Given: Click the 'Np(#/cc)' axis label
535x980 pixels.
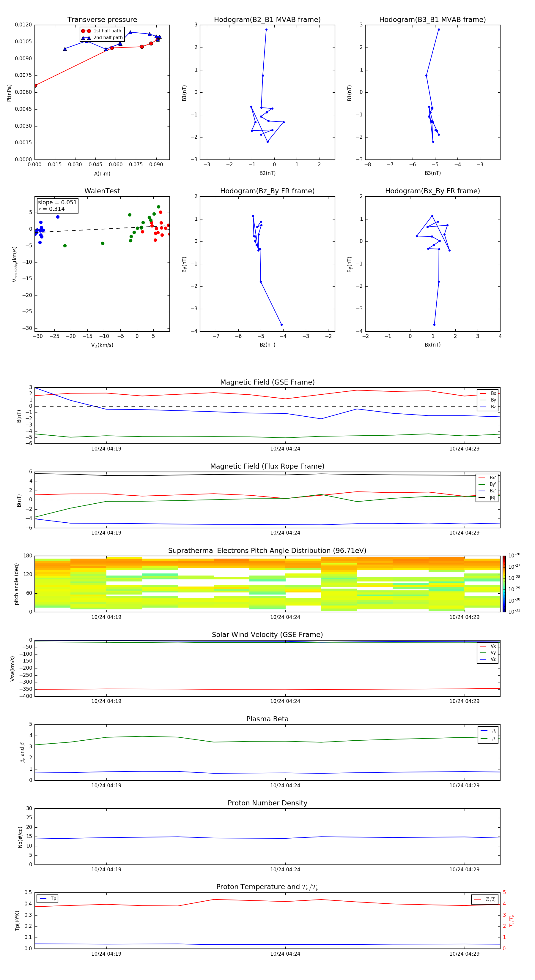Looking at the screenshot, I should point(20,837).
